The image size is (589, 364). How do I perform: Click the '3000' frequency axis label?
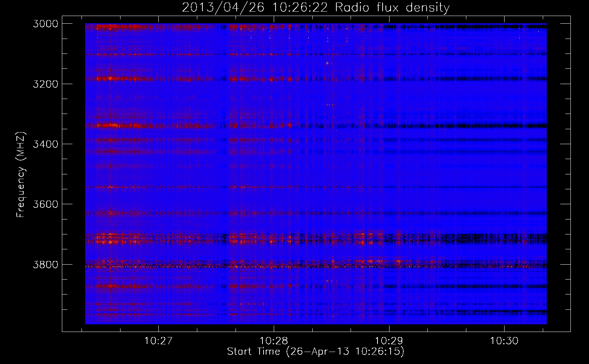pyautogui.click(x=46, y=24)
